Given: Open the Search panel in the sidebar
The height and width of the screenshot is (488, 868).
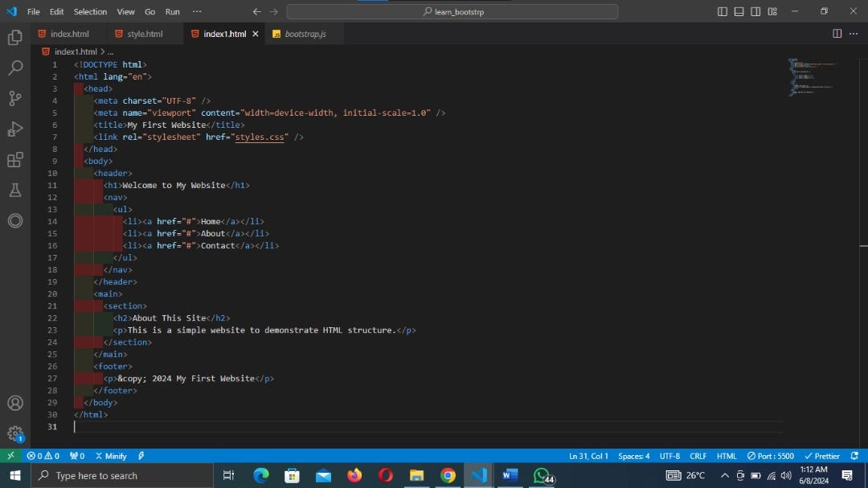Looking at the screenshot, I should point(14,68).
